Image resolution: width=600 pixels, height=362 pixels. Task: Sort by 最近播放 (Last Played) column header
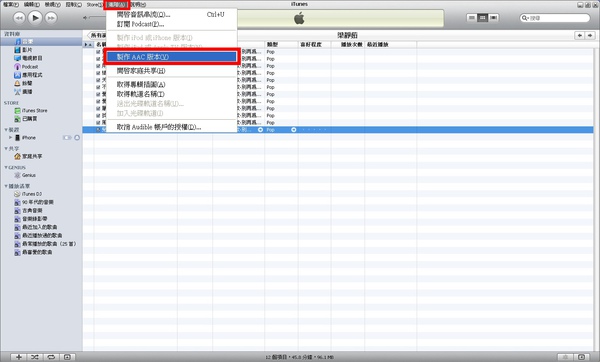[391, 45]
